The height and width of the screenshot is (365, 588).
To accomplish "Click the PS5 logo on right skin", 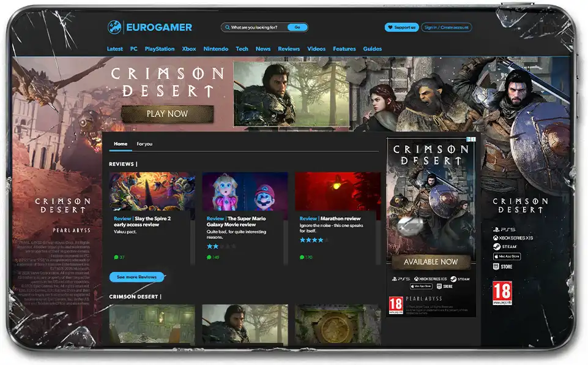I will (x=504, y=229).
